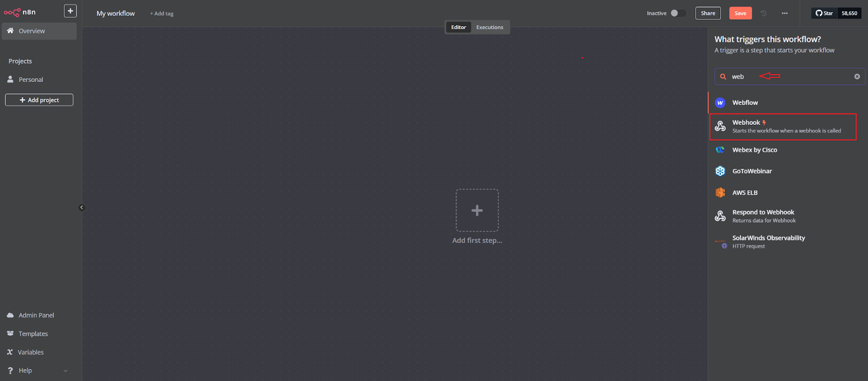
Task: Toggle the Inactive workflow switch
Action: coord(678,13)
